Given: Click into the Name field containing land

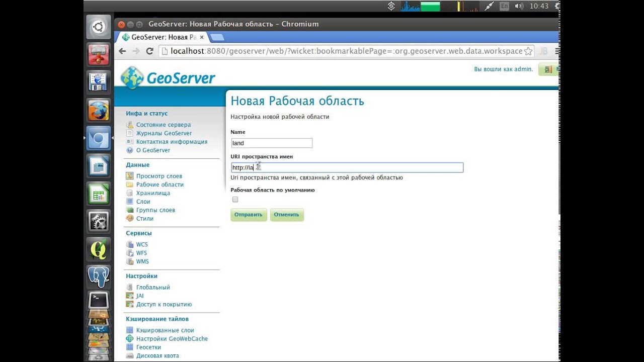Looking at the screenshot, I should pyautogui.click(x=272, y=143).
